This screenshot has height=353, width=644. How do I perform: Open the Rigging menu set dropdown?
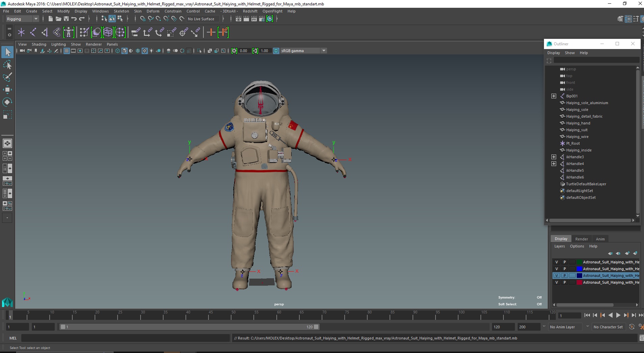pos(22,19)
